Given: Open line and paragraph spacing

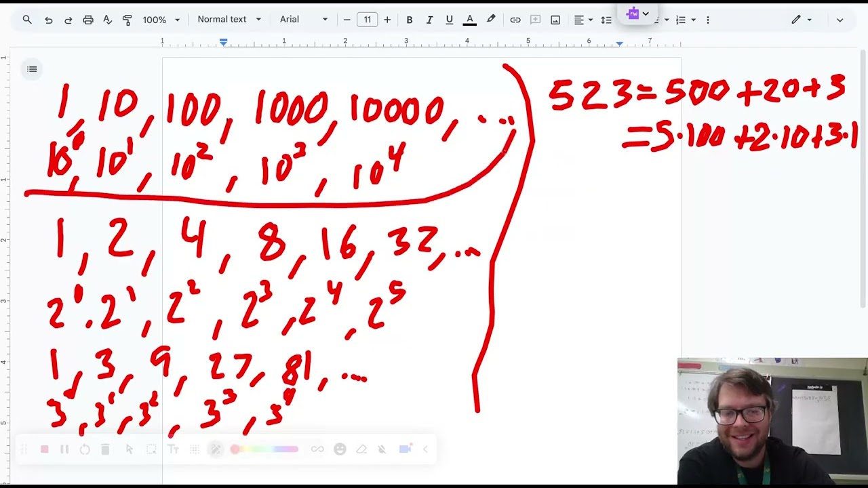Looking at the screenshot, I should (606, 20).
